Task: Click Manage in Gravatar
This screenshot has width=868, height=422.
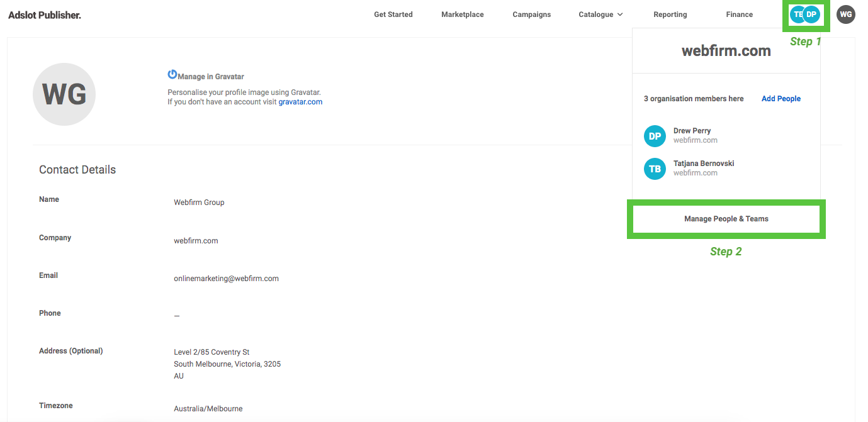Action: pyautogui.click(x=211, y=77)
